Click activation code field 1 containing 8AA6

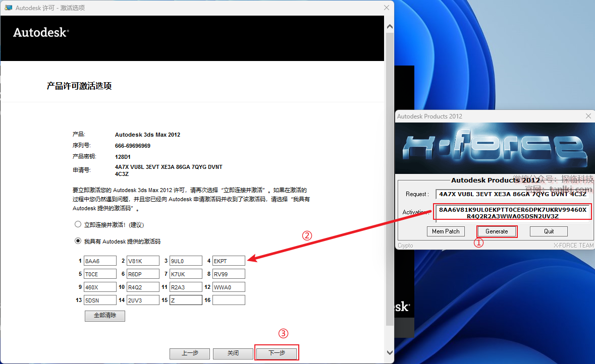(100, 261)
